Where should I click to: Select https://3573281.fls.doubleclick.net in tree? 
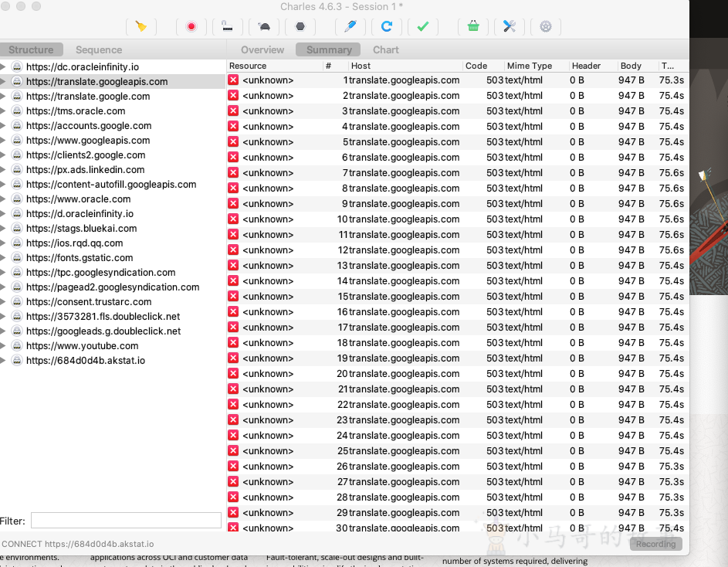[x=103, y=317]
